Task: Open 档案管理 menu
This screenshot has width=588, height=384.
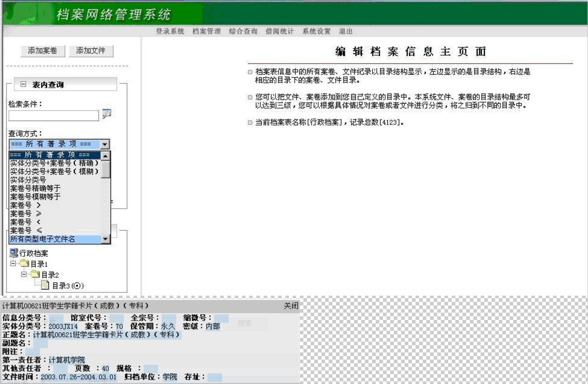Action: pyautogui.click(x=206, y=31)
